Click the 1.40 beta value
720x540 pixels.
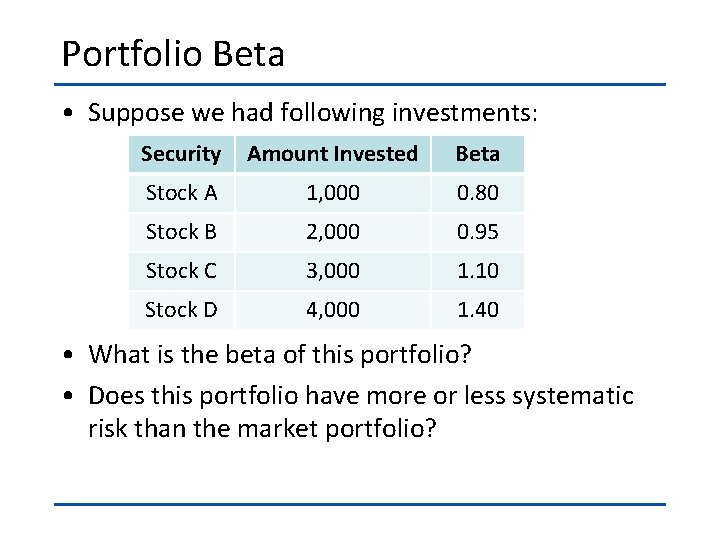[477, 309]
